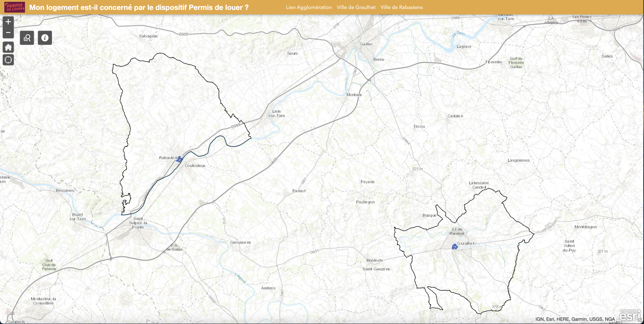Click the page title in header
644x324 pixels.
coord(139,7)
